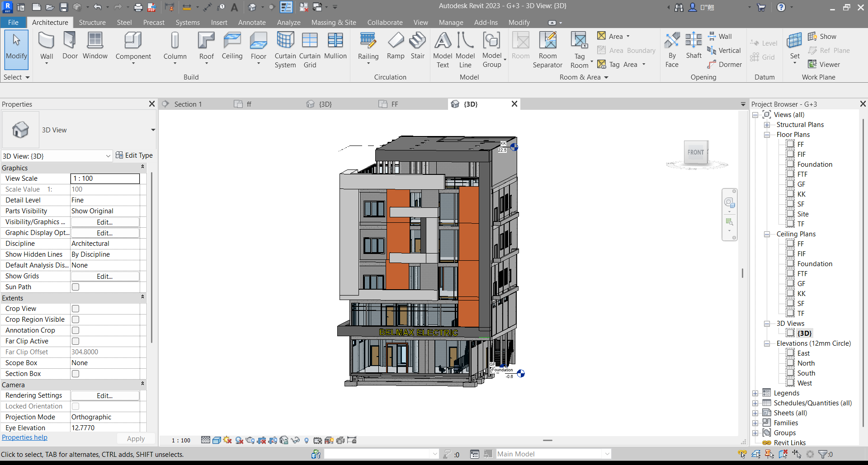The width and height of the screenshot is (868, 465).
Task: Click the Set Work Plane tool
Action: [795, 47]
